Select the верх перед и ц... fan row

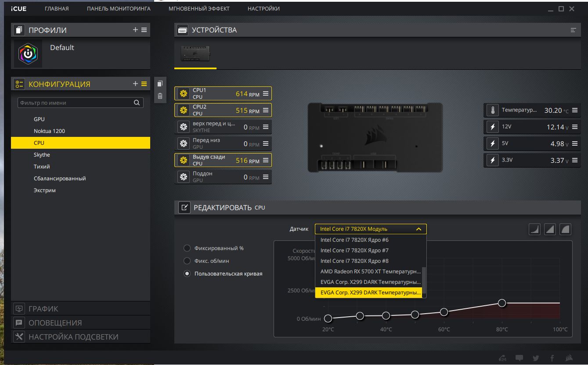pos(223,127)
